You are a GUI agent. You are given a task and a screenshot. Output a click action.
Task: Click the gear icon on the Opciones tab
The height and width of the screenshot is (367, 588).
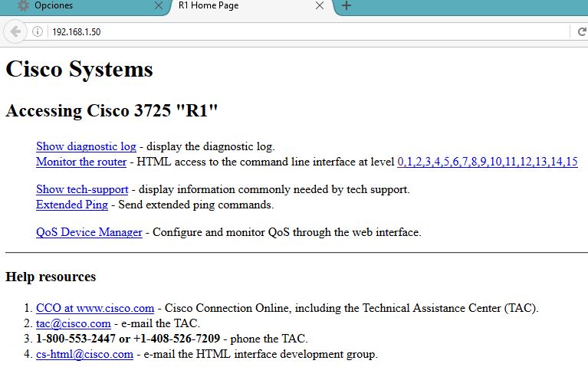click(23, 5)
